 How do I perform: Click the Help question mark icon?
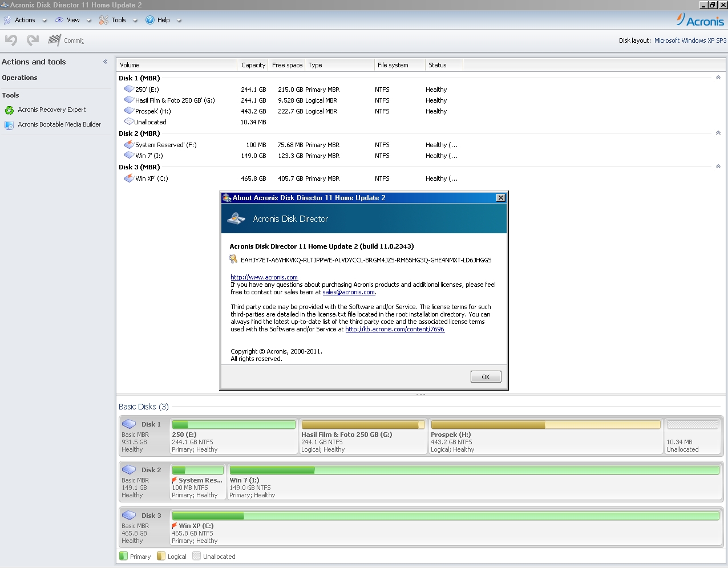(x=150, y=20)
